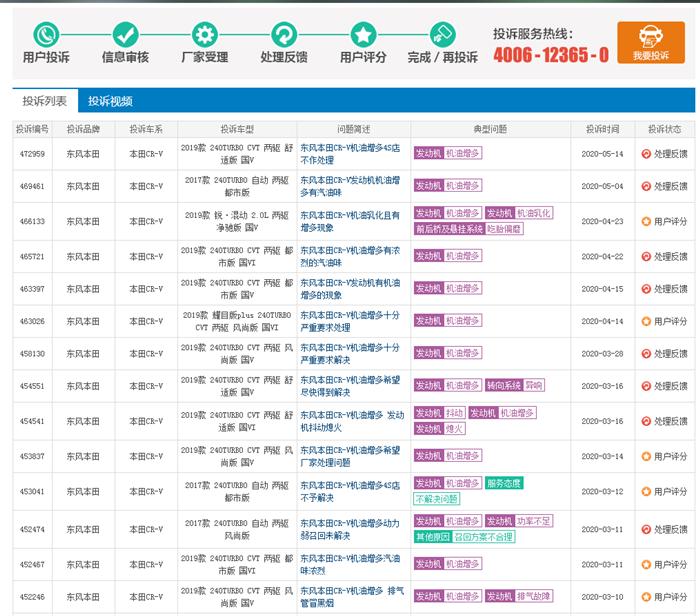Click date 2020-05-04 in the table

602,186
